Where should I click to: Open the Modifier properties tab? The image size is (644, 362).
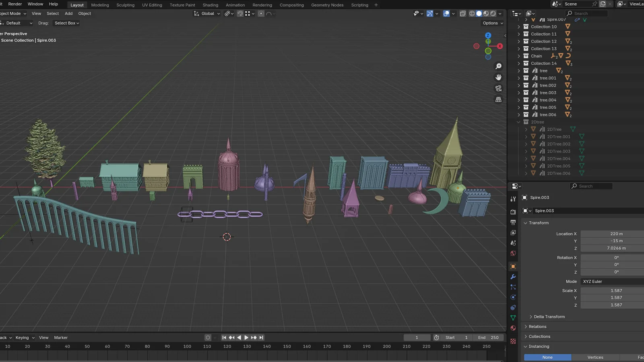513,277
